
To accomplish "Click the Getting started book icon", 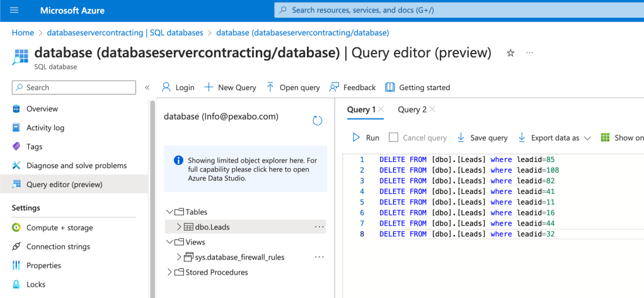I will click(x=390, y=87).
